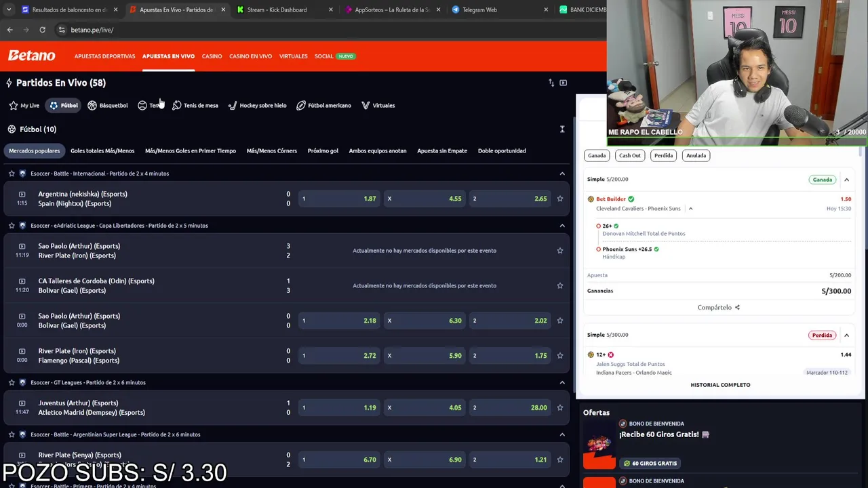Collapse the Ganada S/200.00 bet
The width and height of the screenshot is (868, 488).
pyautogui.click(x=846, y=180)
